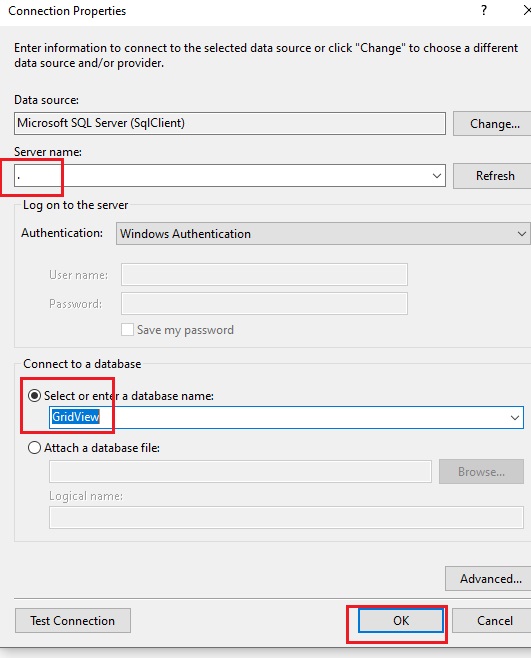The width and height of the screenshot is (531, 658).
Task: Click the Cancel button
Action: [494, 621]
